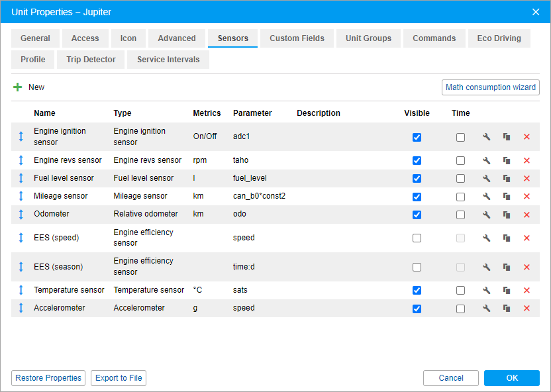Select the Eco Driving tab

[499, 38]
